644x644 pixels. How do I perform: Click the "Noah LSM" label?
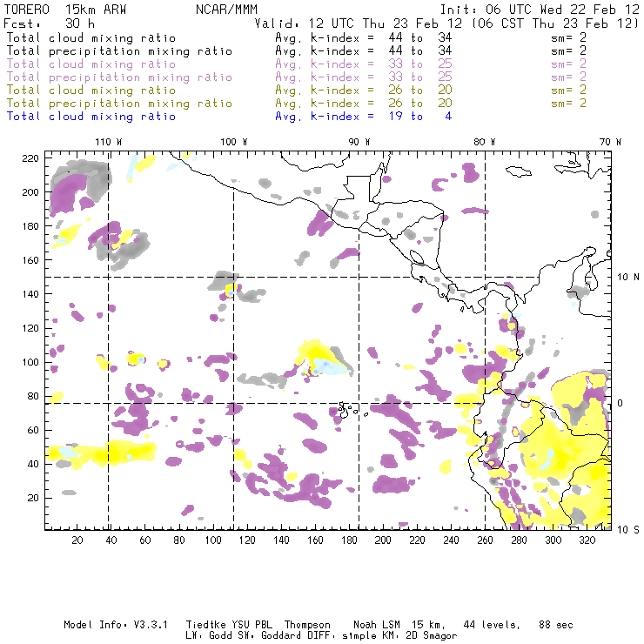pyautogui.click(x=377, y=625)
